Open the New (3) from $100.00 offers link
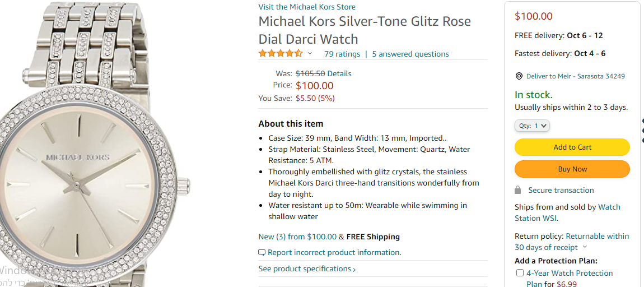The height and width of the screenshot is (287, 644). (297, 237)
